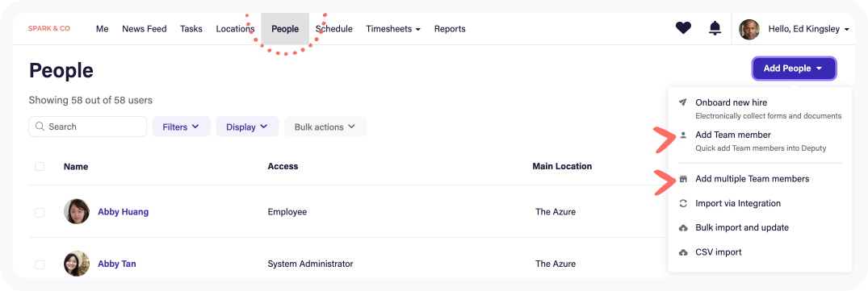Click the heart icon in top bar
Image resolution: width=868 pixels, height=291 pixels.
[x=683, y=28]
